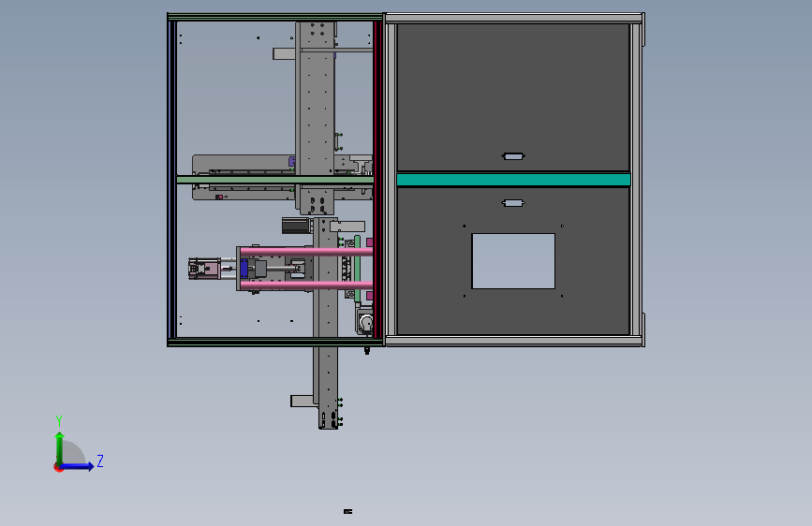Image resolution: width=812 pixels, height=526 pixels.
Task: Click the green Y axis of the orientation triad
Action: pos(60,447)
